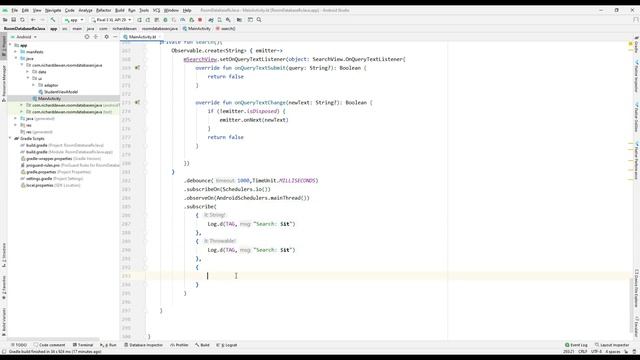Click the Open file toolbar icon
This screenshot has height=360, width=640.
[5, 20]
